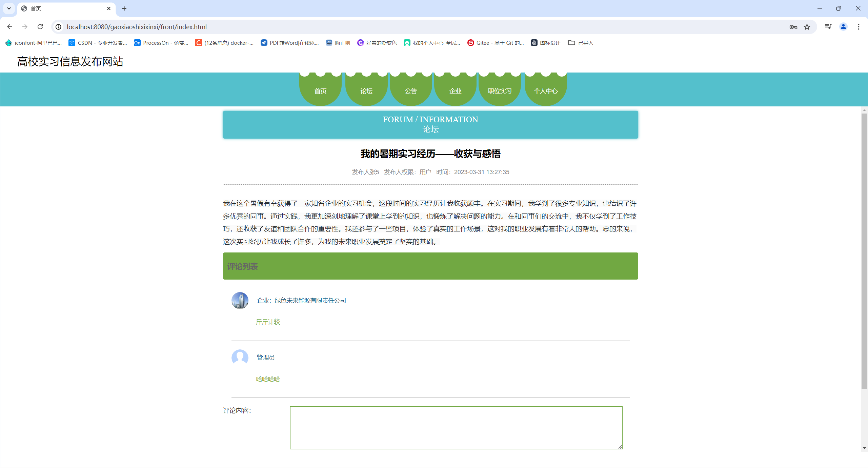Open the browser profile avatar icon
This screenshot has height=468, width=868.
click(x=843, y=27)
